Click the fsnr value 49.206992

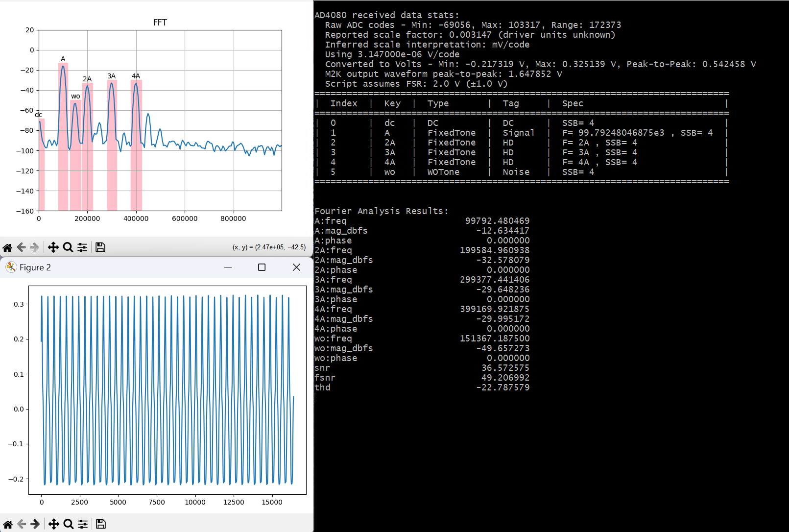[x=505, y=378]
